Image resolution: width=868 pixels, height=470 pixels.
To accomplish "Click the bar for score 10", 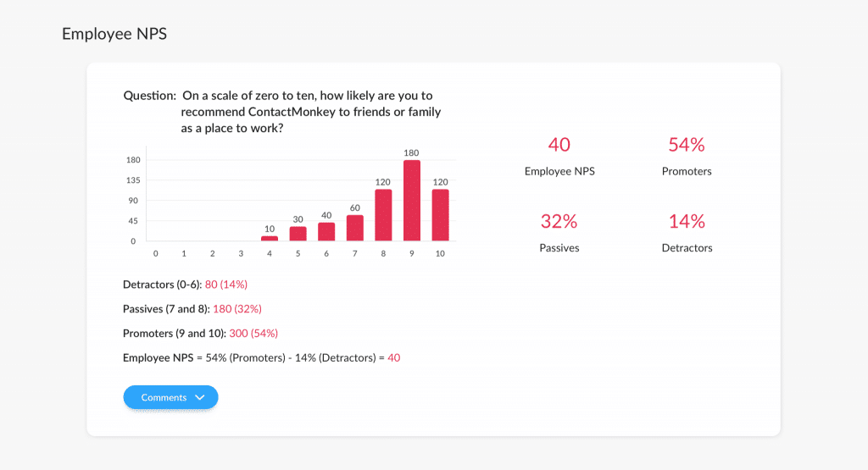I will click(440, 215).
